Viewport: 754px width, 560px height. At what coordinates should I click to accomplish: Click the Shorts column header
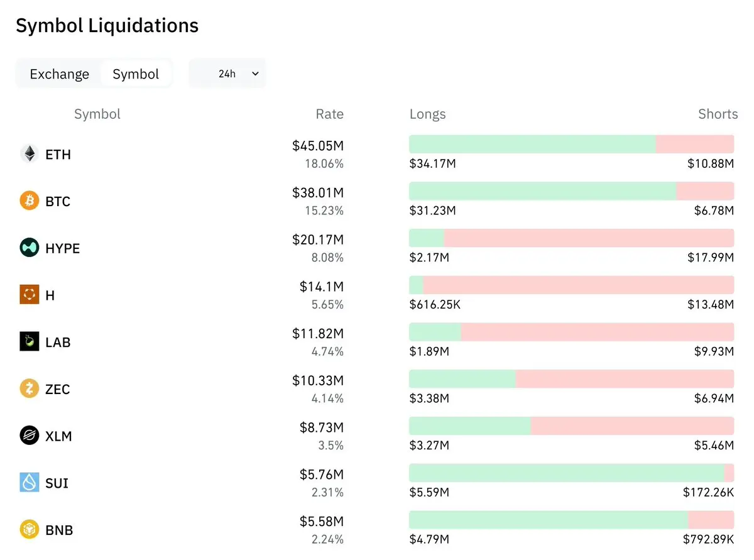pos(718,114)
